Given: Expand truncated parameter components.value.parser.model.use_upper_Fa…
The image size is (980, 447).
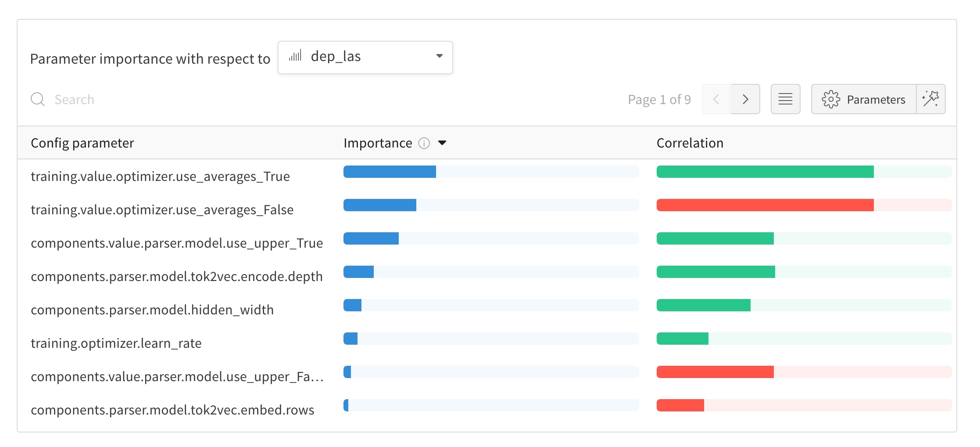Looking at the screenshot, I should tap(177, 376).
